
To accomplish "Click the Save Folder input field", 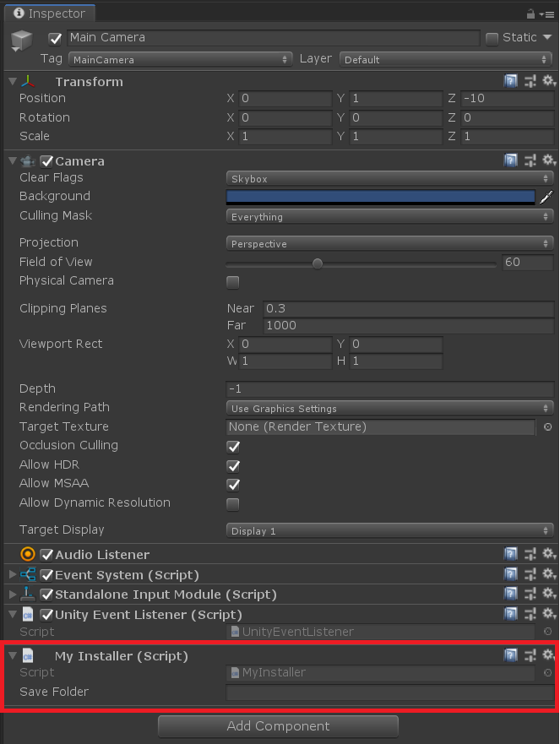I will click(x=389, y=692).
